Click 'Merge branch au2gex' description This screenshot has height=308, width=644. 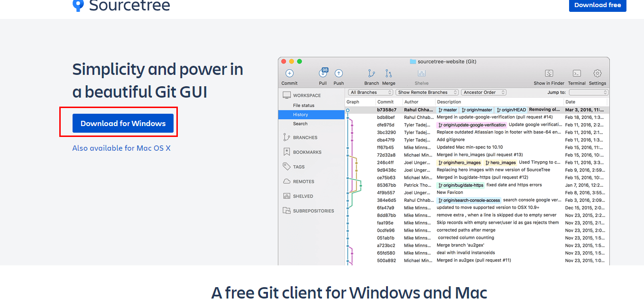point(460,245)
